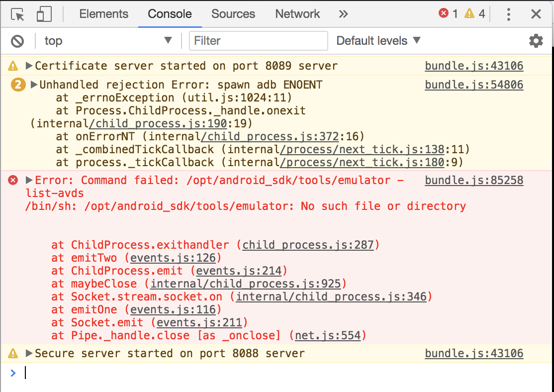Click the Filter input field
554x392 pixels.
click(x=258, y=41)
